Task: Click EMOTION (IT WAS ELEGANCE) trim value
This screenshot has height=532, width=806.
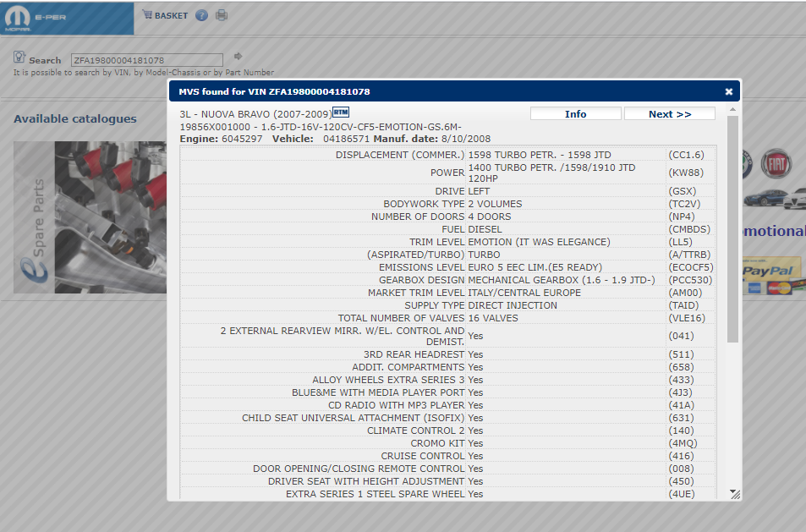Action: point(540,242)
